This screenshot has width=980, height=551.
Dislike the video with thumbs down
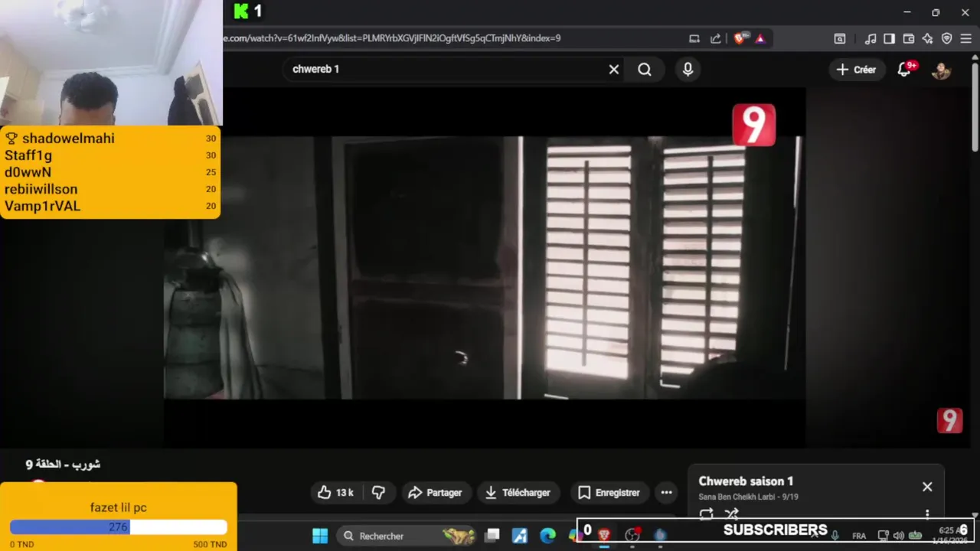coord(378,493)
